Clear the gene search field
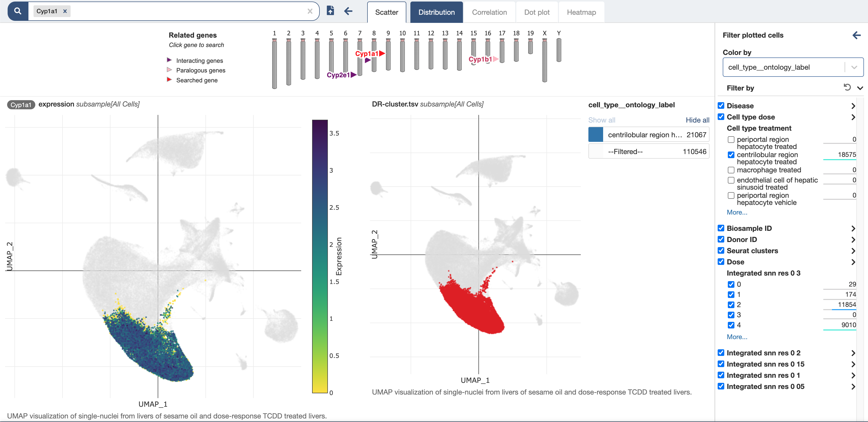Screen dimensions: 868x422 click(x=310, y=11)
